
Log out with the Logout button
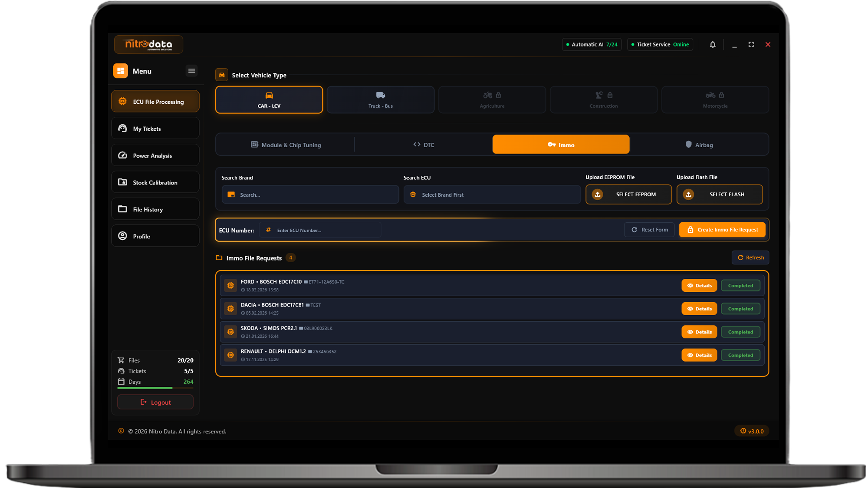point(155,402)
